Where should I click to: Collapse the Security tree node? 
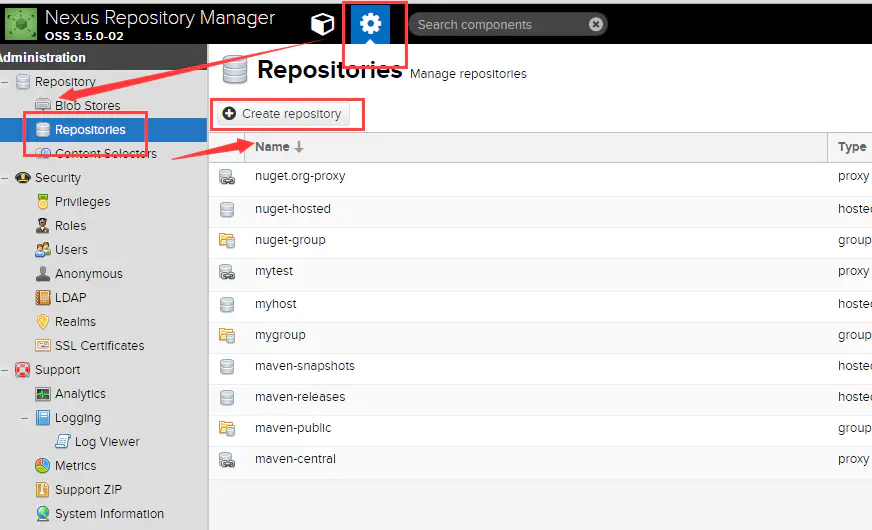pos(4,178)
